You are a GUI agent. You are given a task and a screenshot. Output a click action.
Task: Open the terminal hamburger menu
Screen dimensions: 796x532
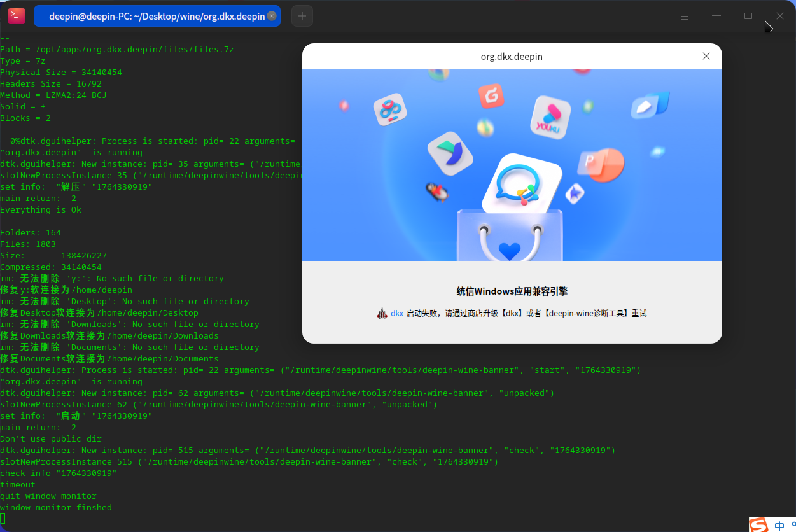pyautogui.click(x=685, y=16)
